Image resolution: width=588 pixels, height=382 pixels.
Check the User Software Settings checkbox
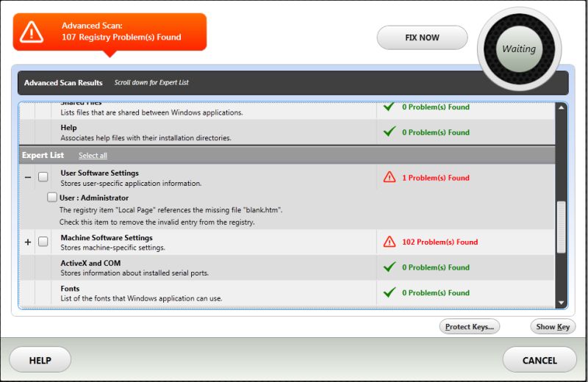point(43,176)
